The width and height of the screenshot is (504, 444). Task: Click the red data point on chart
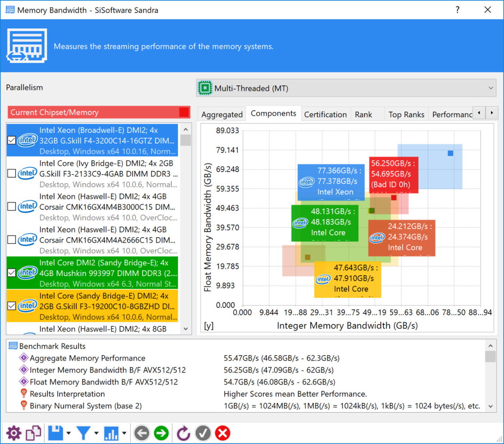tap(394, 197)
